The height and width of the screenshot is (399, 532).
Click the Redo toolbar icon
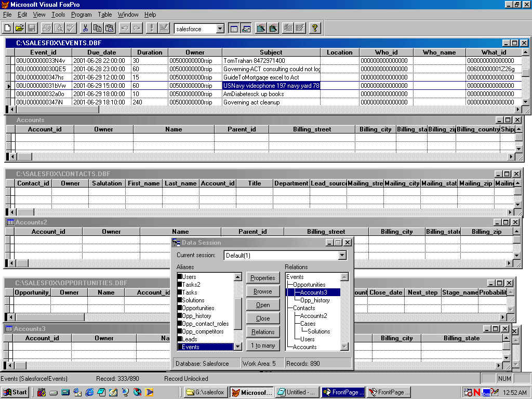pos(137,28)
